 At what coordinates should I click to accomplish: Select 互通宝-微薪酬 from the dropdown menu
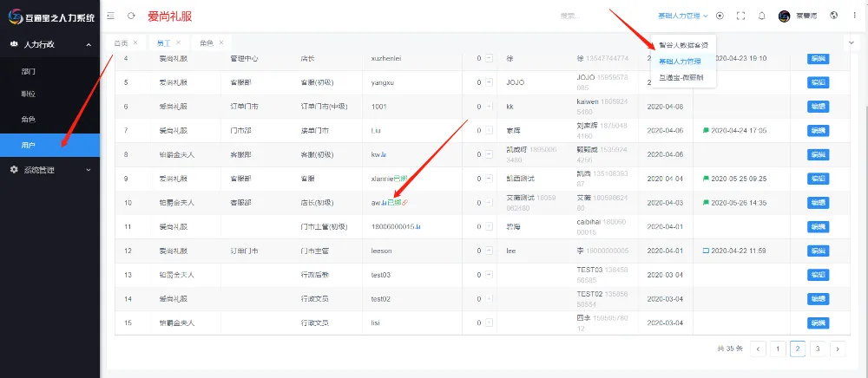pyautogui.click(x=681, y=77)
